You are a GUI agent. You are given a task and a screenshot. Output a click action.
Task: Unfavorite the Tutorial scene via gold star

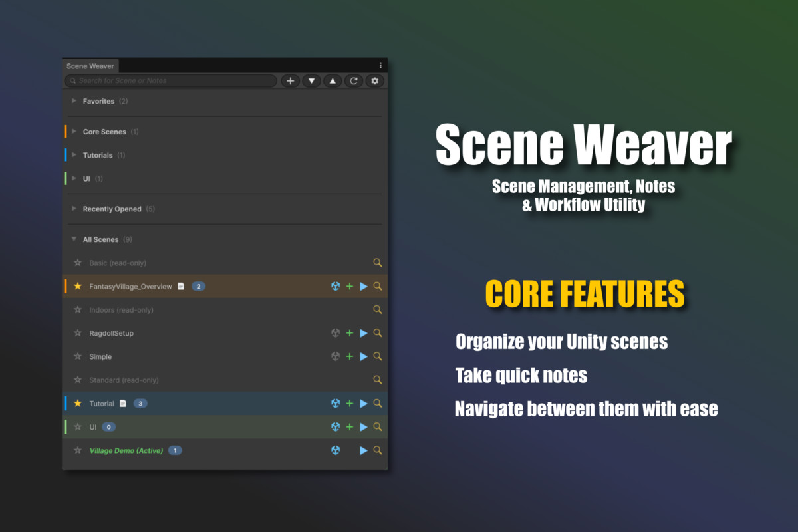tap(78, 404)
